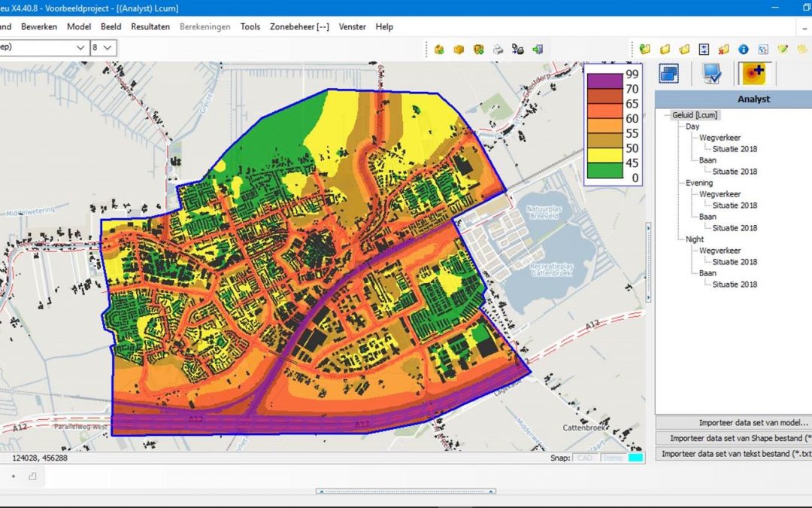Image resolution: width=812 pixels, height=508 pixels.
Task: Click the tree structure toolbar icon
Action: 763,49
